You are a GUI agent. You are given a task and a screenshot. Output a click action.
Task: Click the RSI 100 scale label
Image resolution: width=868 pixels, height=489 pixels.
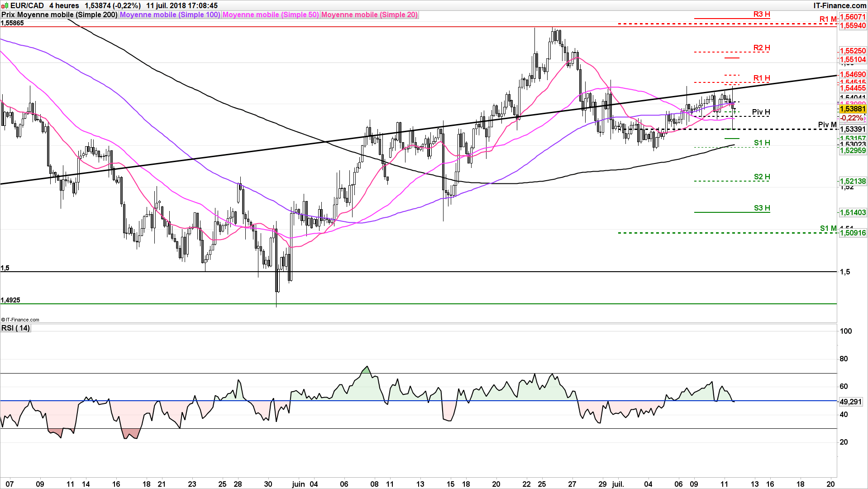coord(845,331)
